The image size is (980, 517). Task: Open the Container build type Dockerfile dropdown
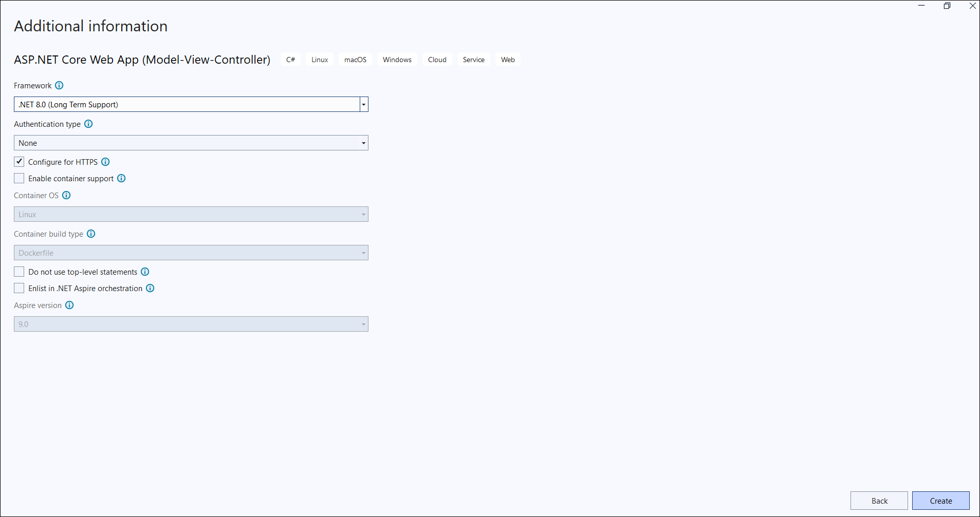point(191,253)
